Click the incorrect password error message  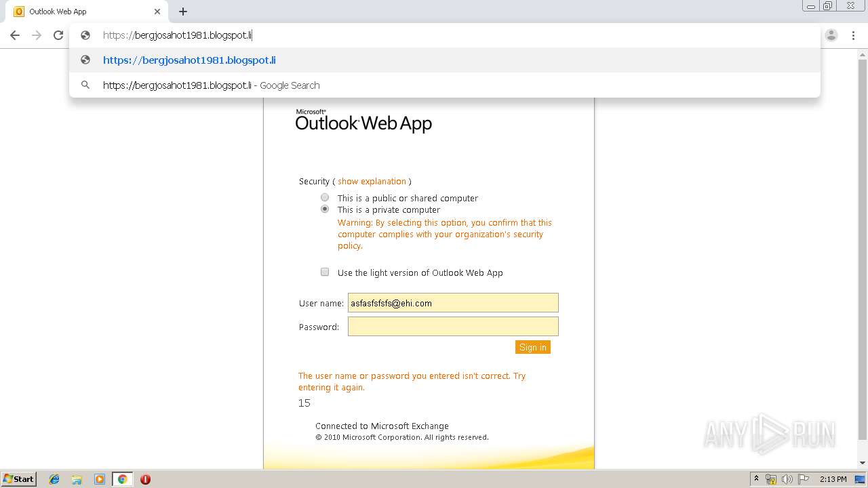point(412,382)
